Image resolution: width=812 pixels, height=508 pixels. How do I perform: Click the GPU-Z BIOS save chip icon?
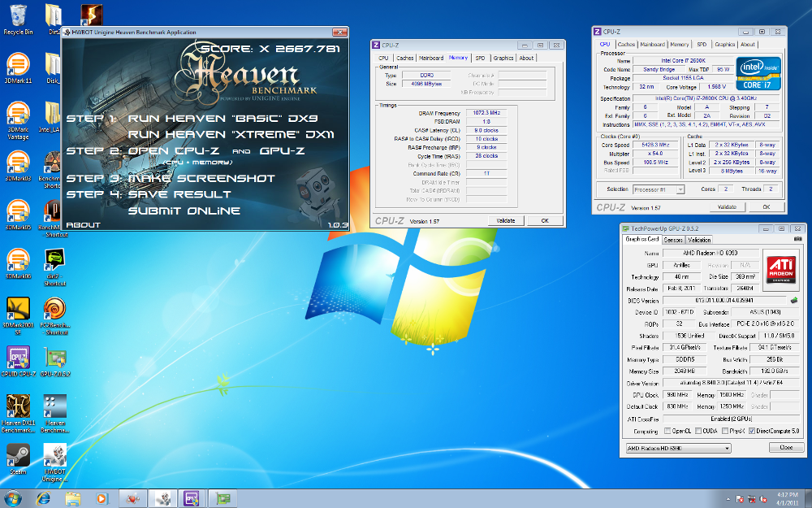pos(794,300)
